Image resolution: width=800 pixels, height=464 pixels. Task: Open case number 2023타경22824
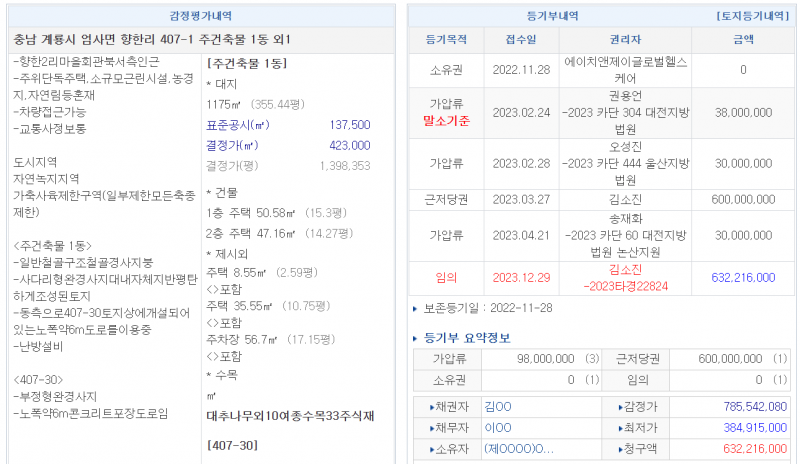[x=625, y=285]
